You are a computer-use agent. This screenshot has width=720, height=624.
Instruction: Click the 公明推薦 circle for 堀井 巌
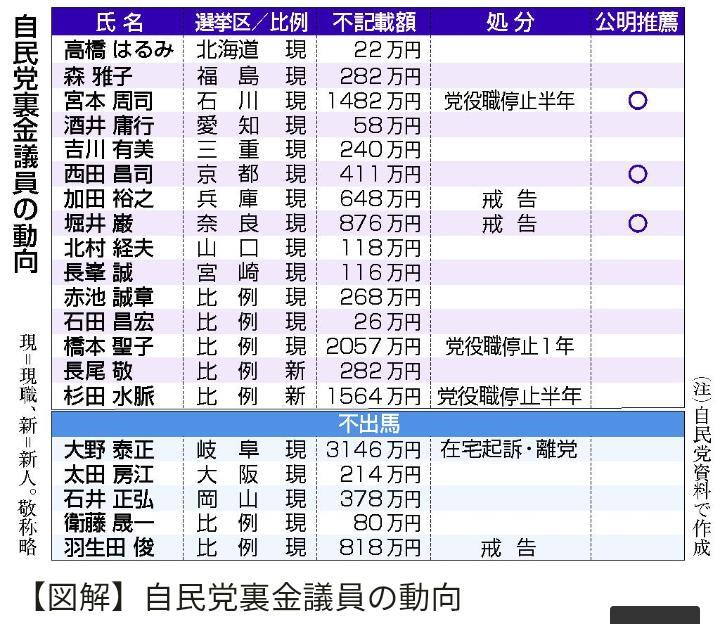pyautogui.click(x=637, y=224)
